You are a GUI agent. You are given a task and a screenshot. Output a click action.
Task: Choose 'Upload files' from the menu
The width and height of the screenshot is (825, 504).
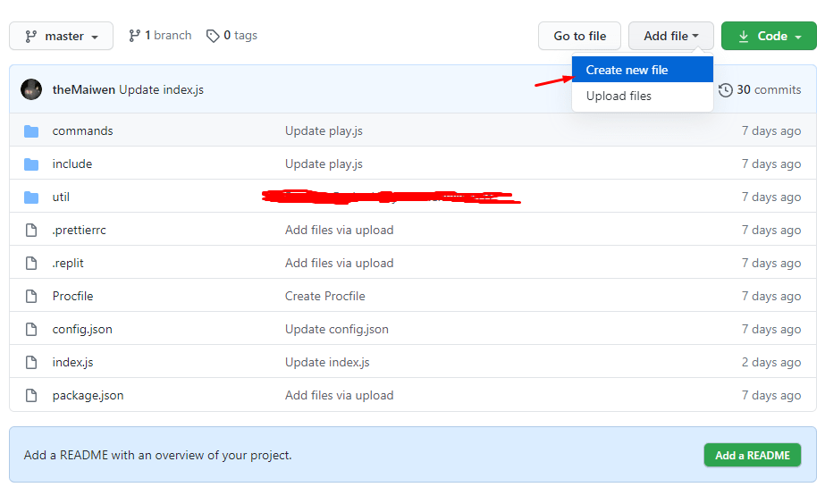(x=643, y=96)
